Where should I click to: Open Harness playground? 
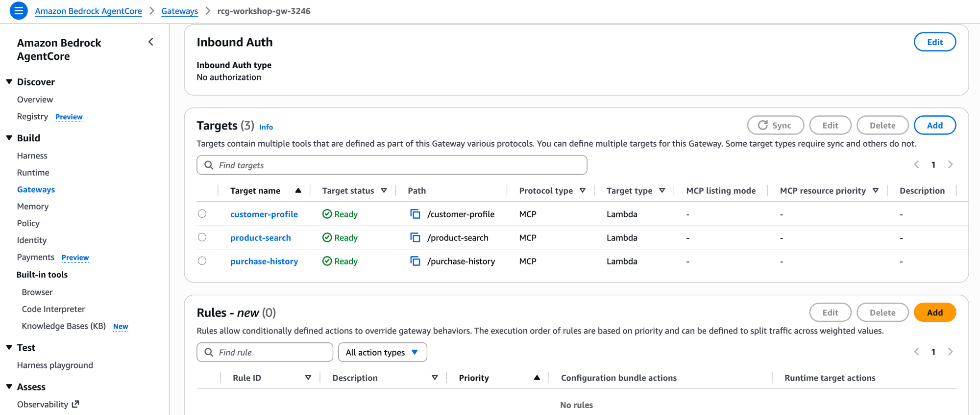click(x=55, y=365)
